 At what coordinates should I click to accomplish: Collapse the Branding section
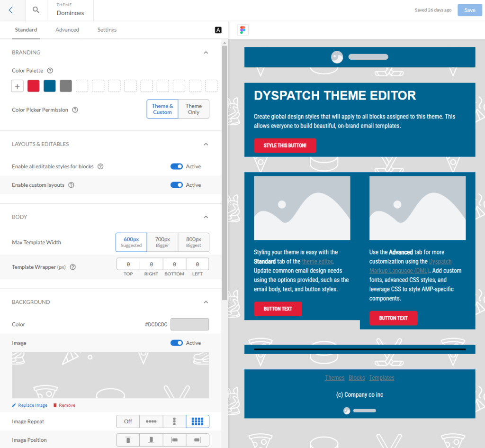click(x=206, y=53)
